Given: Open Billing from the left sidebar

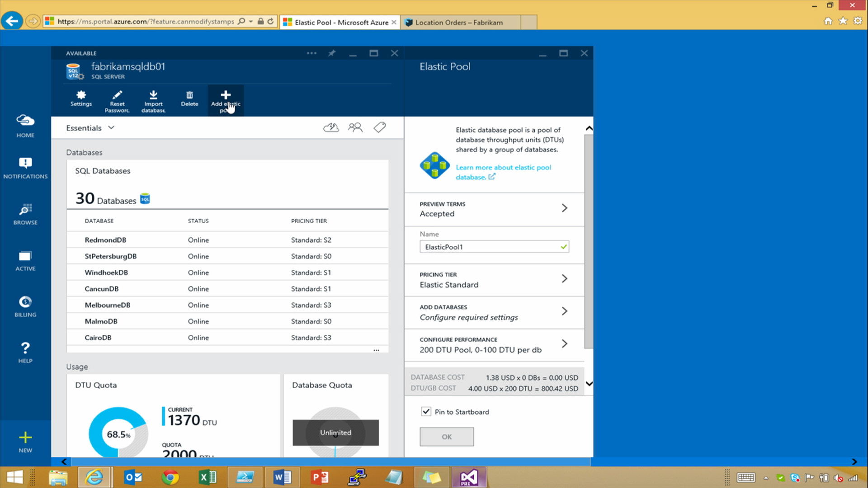Looking at the screenshot, I should pos(25,306).
